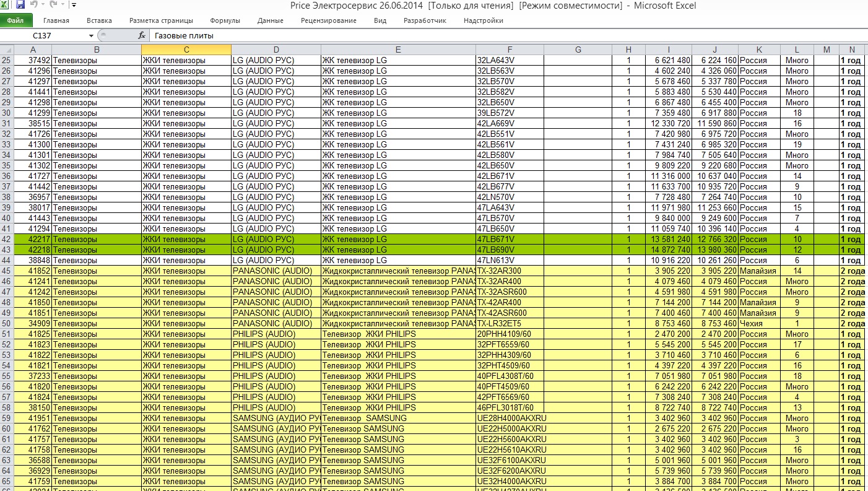Click model cell 42LN570V
This screenshot has width=868, height=491.
[x=510, y=197]
